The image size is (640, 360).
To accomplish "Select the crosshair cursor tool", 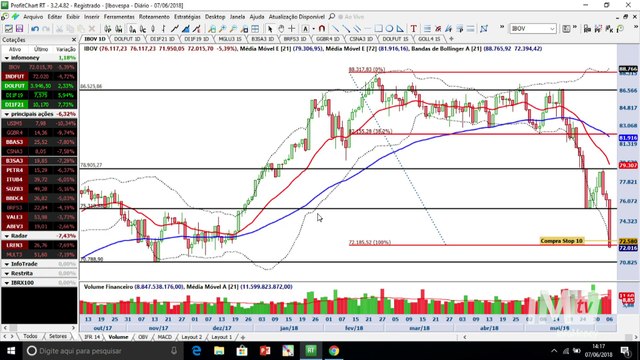I will tap(291, 29).
